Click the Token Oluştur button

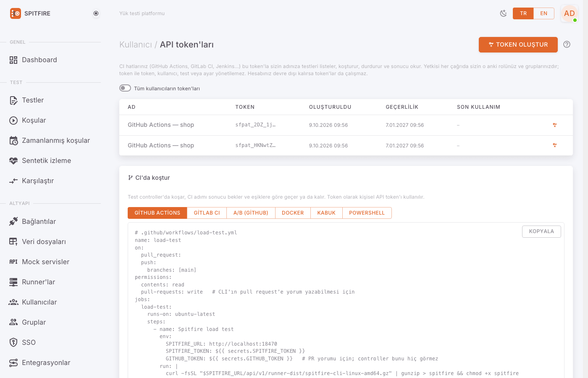tap(518, 45)
